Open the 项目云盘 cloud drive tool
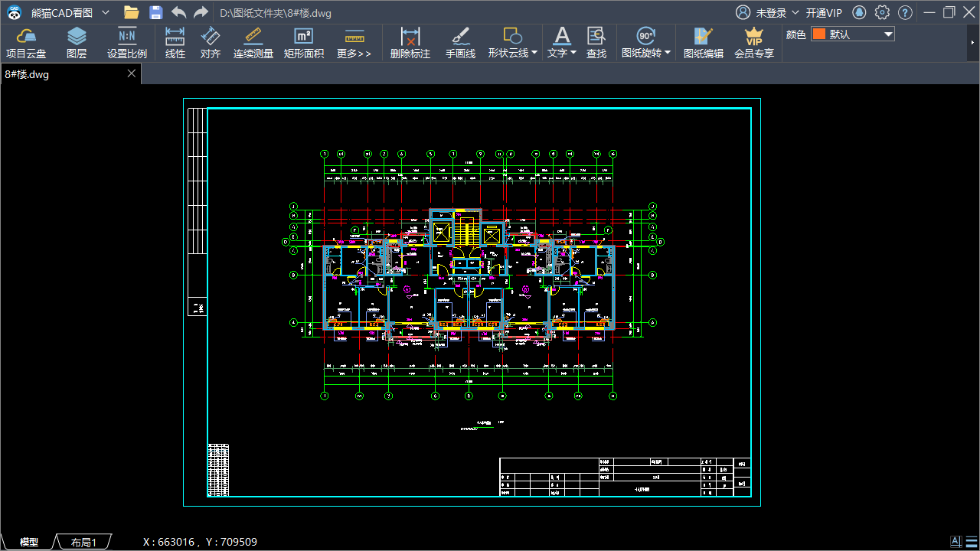Viewport: 980px width, 551px height. (26, 43)
